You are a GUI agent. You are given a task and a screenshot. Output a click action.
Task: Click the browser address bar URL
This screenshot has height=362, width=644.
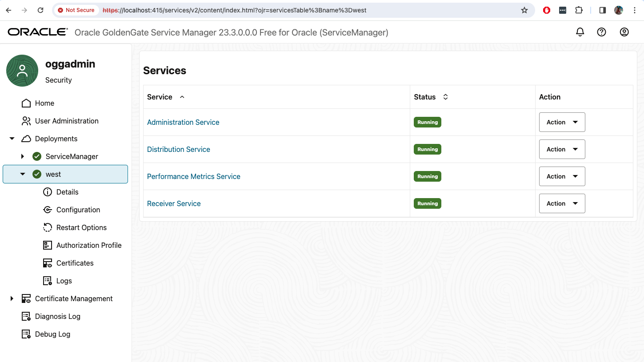coord(267,10)
